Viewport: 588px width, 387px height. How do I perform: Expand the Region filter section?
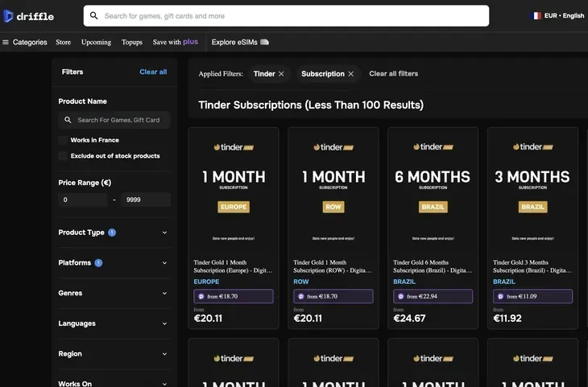point(114,354)
